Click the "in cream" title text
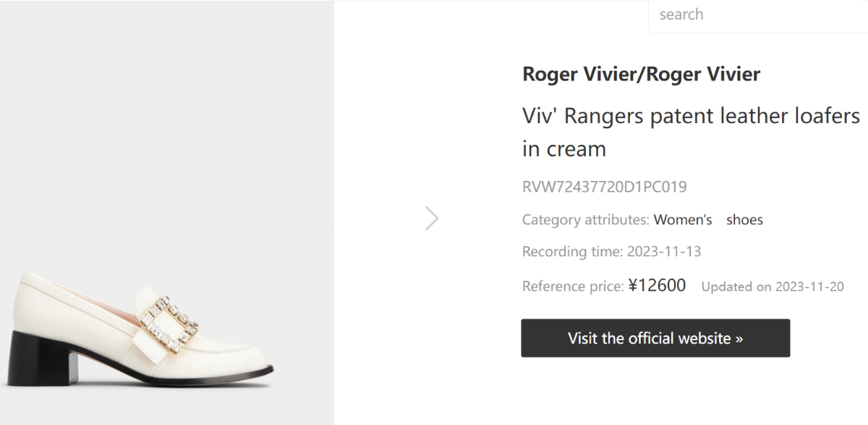Screen dimensions: 868x425 click(564, 149)
